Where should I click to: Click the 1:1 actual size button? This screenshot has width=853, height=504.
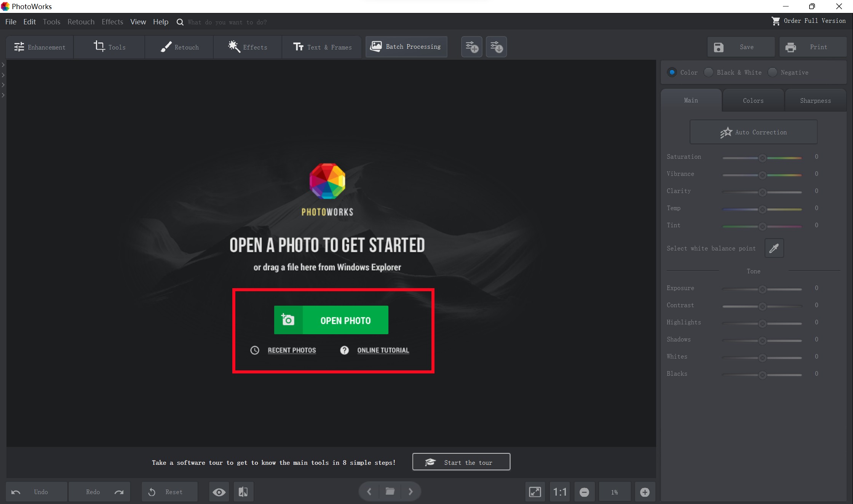560,492
